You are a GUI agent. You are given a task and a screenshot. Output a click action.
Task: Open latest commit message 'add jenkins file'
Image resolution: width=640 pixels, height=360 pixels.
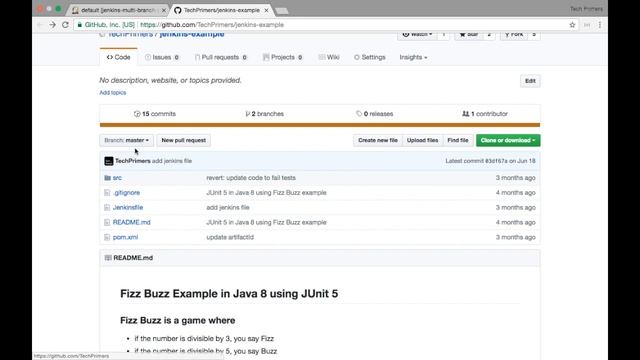pyautogui.click(x=172, y=161)
